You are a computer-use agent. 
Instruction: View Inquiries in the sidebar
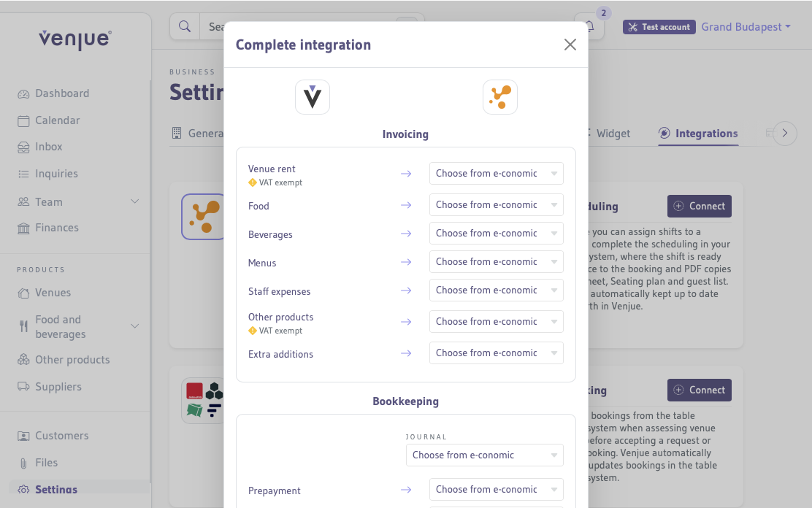(56, 174)
